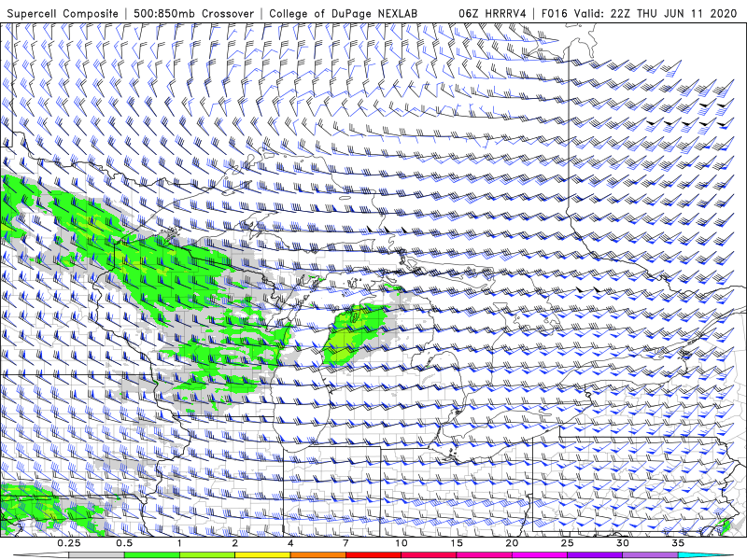Click the "0.25" legend value

pos(69,543)
